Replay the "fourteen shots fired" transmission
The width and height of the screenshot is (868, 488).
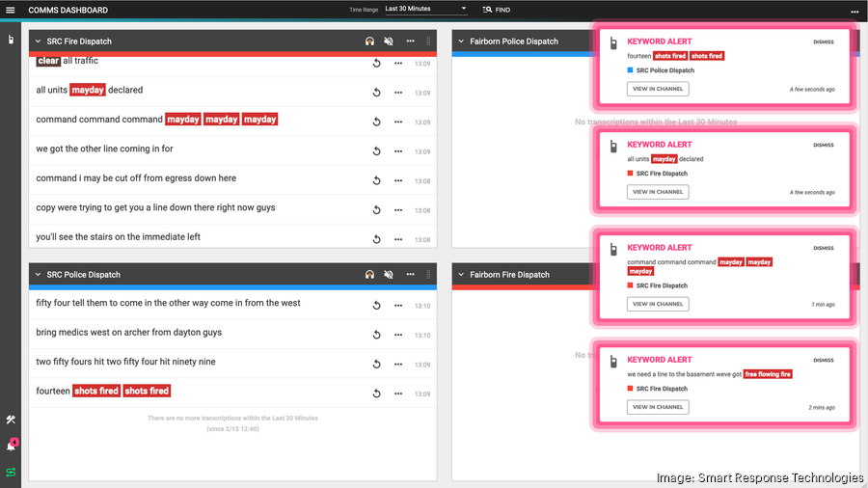[377, 393]
